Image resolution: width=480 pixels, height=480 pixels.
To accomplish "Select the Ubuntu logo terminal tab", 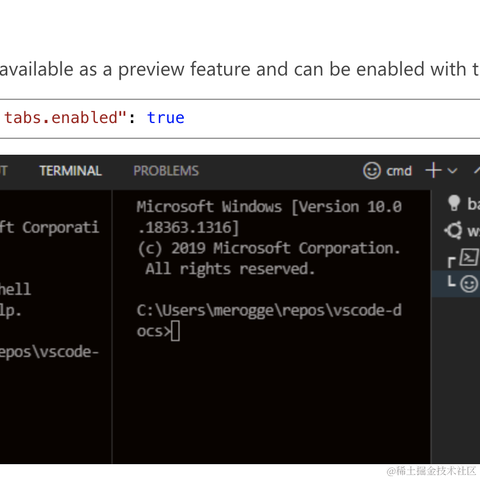I will tap(454, 230).
